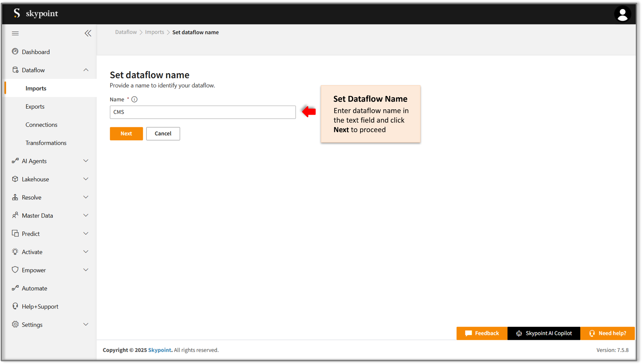Screen dimensions: 642x364
Task: Select the Dashboard icon in sidebar
Action: [x=15, y=51]
